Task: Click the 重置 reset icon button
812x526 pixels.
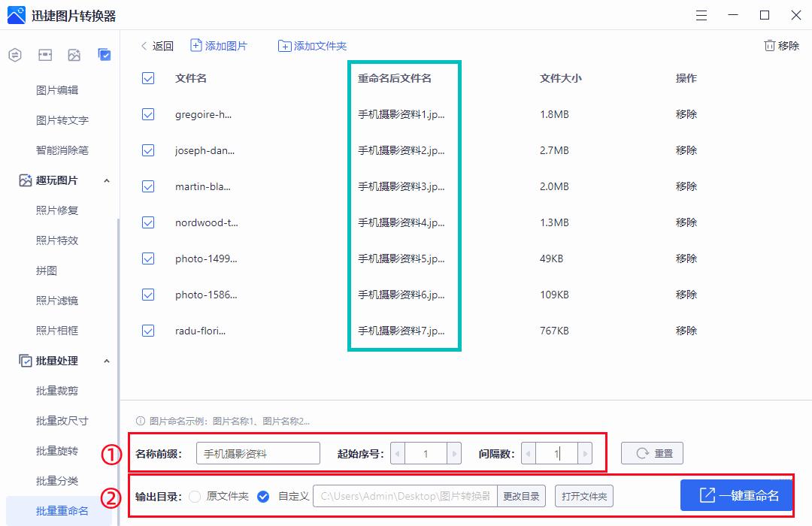Action: [651, 452]
